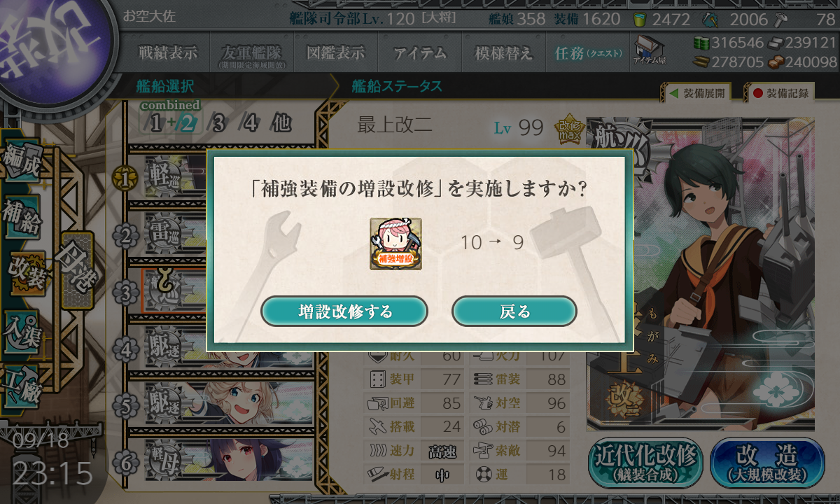Toggle the 装備記録 record button
The height and width of the screenshot is (504, 840).
(780, 92)
